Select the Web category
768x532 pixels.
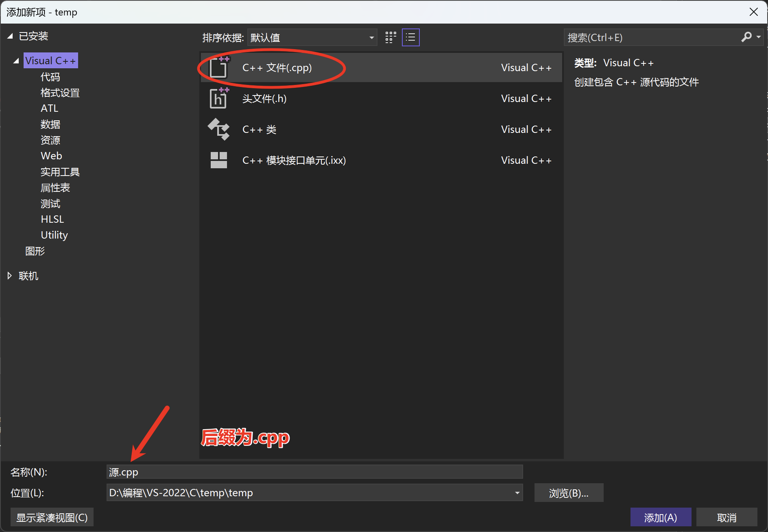coord(51,156)
